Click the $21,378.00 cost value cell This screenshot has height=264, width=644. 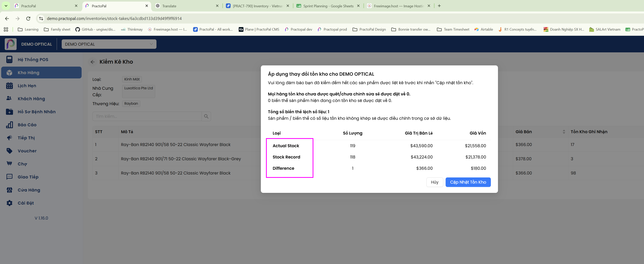[475, 157]
